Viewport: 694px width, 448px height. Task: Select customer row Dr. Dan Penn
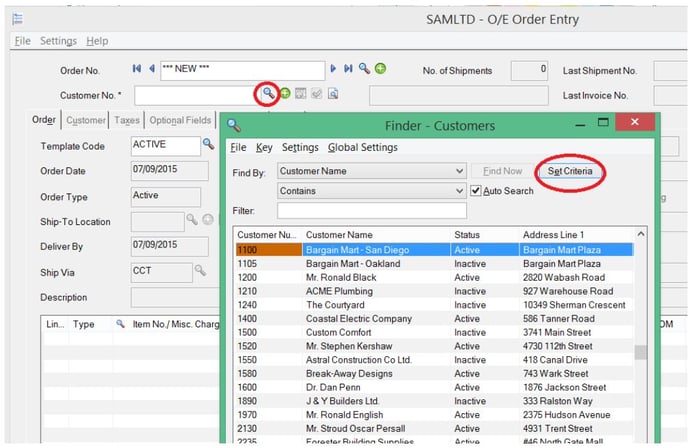coord(435,387)
